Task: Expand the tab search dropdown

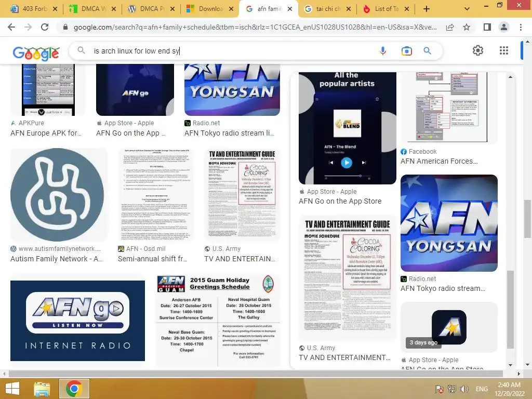Action: (467, 9)
